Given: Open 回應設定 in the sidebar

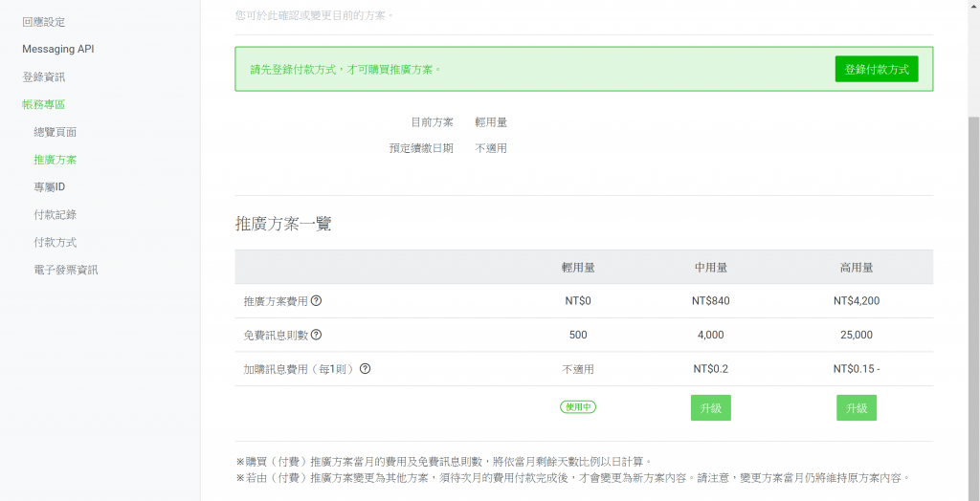Looking at the screenshot, I should pyautogui.click(x=44, y=23).
